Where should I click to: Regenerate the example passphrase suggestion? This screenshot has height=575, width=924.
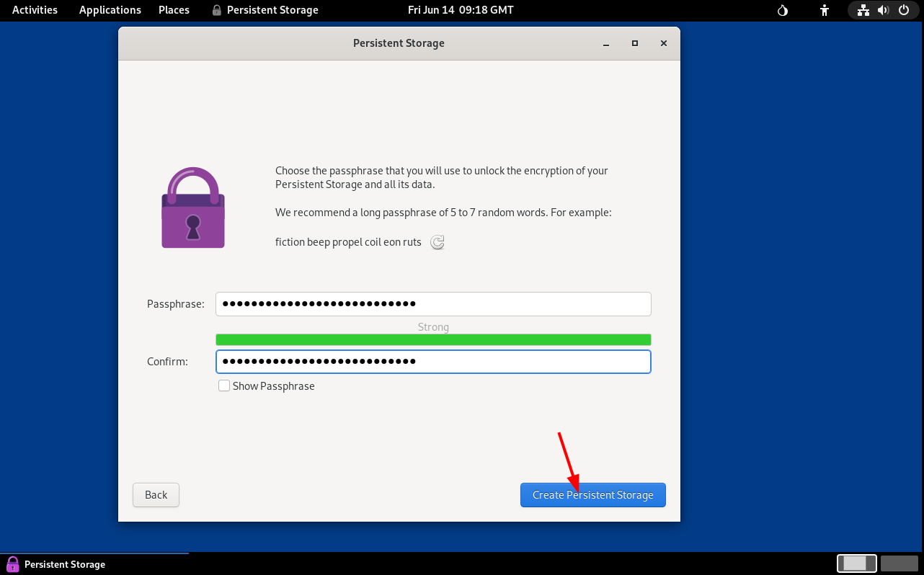click(437, 243)
